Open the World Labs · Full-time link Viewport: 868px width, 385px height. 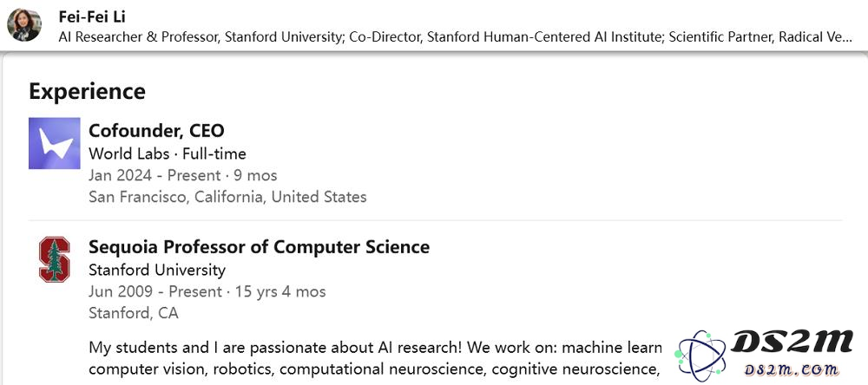click(x=168, y=153)
